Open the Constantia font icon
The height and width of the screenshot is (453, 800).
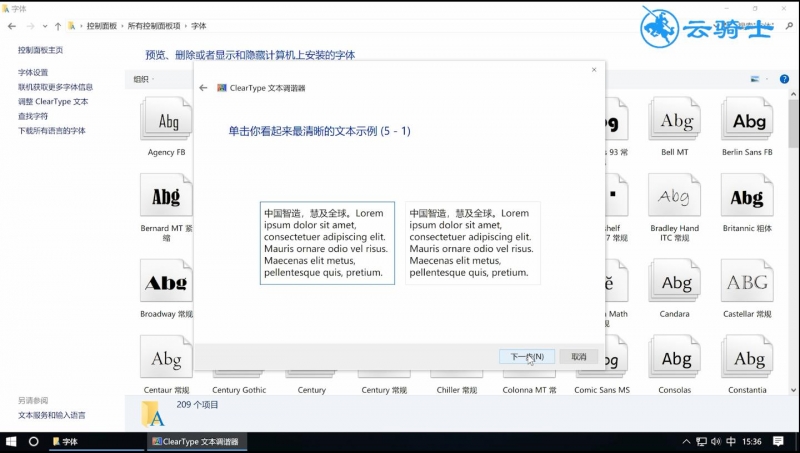tap(747, 357)
